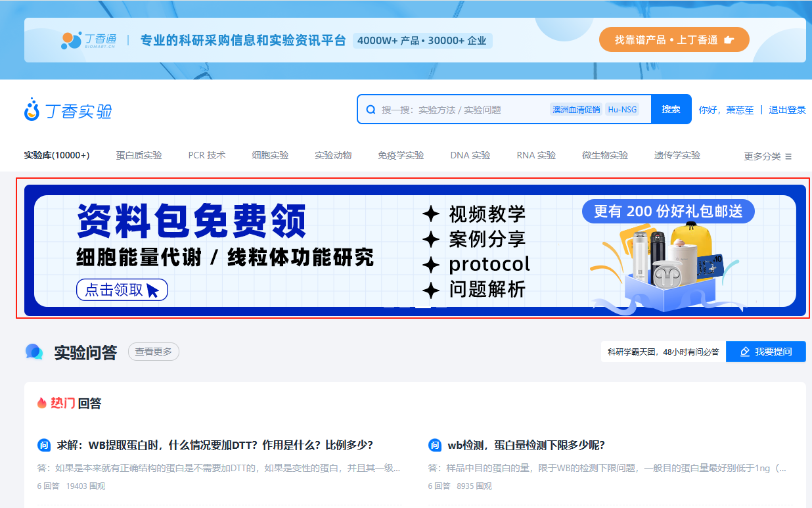Click the magnifier icon in the search bar
The width and height of the screenshot is (812, 508).
[x=370, y=109]
